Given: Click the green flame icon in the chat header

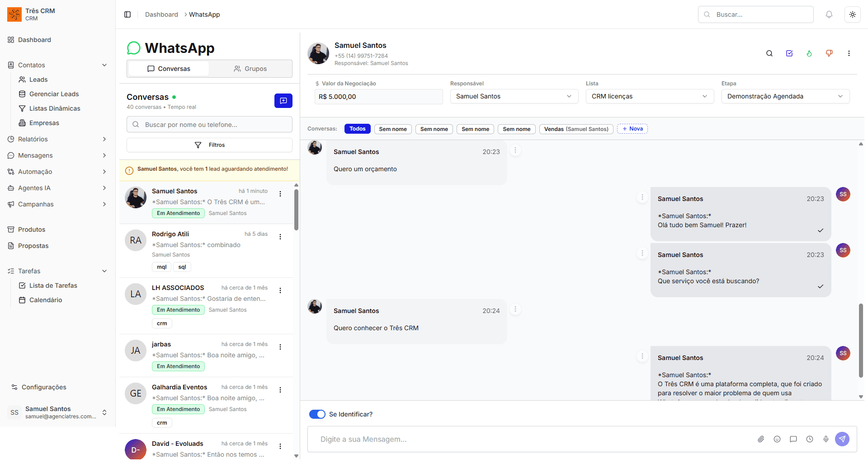Looking at the screenshot, I should point(809,53).
